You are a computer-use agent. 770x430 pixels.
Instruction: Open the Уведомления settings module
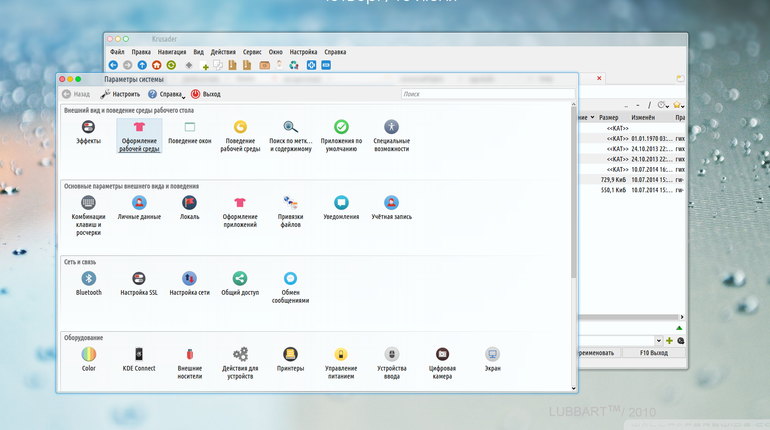(x=341, y=208)
